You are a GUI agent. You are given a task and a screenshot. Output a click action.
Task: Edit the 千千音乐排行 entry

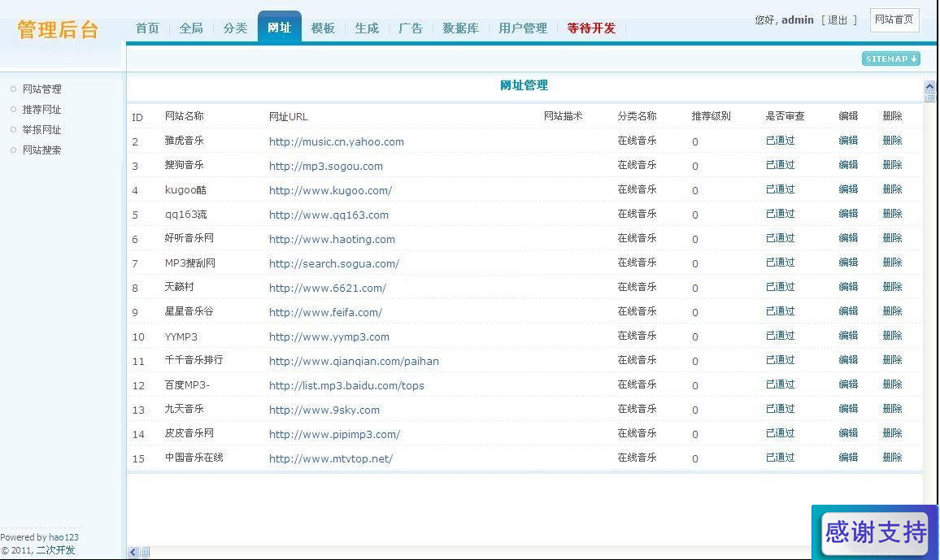847,360
